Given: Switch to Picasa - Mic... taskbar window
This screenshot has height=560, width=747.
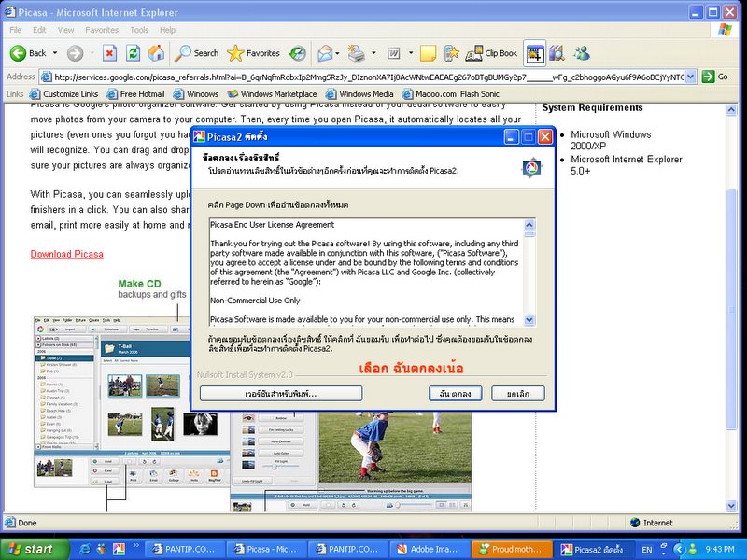Looking at the screenshot, I should (x=266, y=549).
